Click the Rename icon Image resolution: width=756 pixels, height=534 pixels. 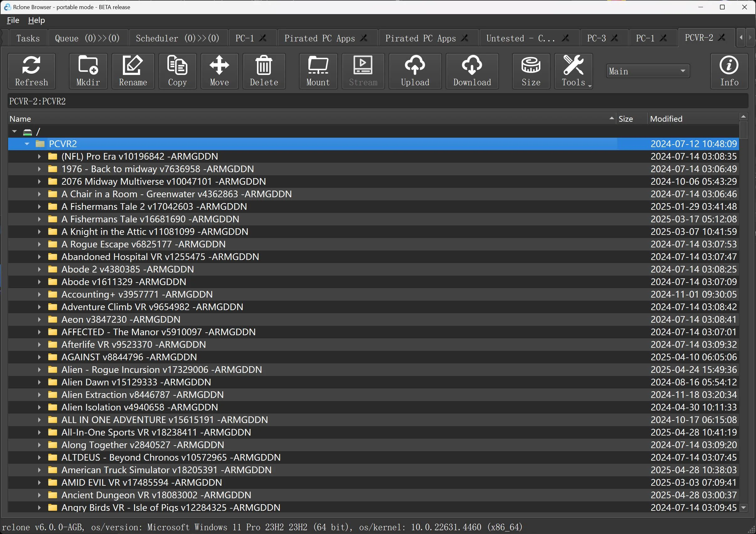pyautogui.click(x=133, y=71)
